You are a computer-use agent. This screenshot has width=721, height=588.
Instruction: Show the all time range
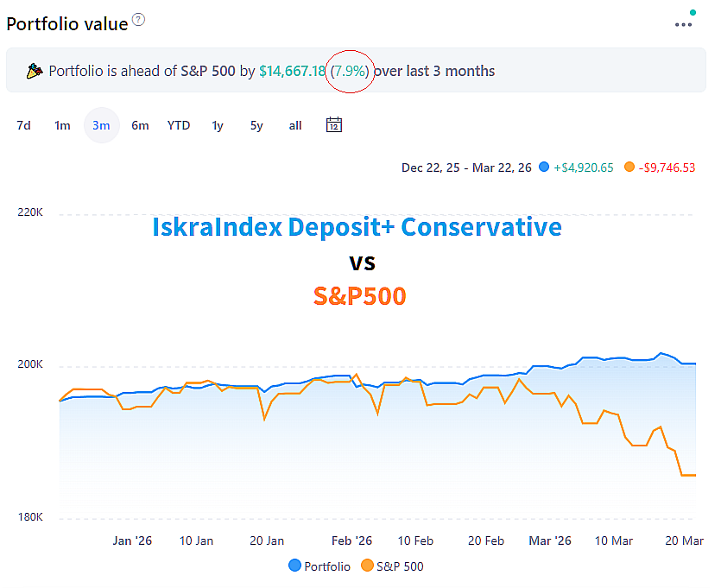[x=295, y=125]
